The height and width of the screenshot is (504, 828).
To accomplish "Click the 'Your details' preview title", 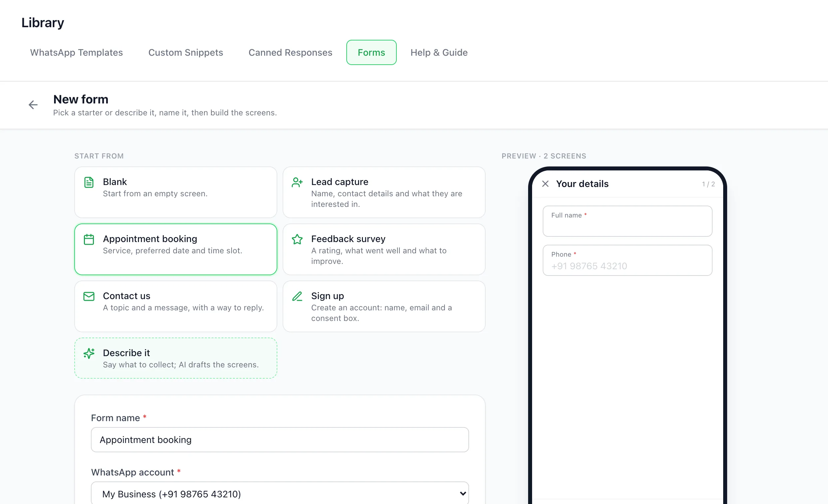I will [583, 184].
